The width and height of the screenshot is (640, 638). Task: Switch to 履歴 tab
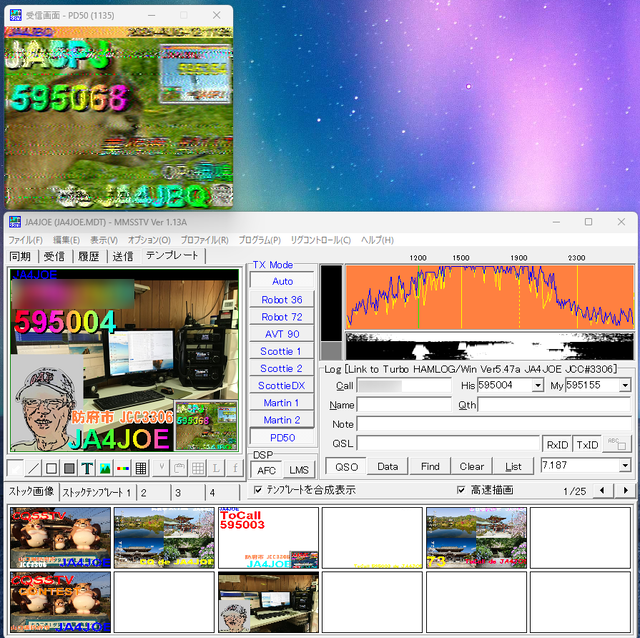pos(89,256)
